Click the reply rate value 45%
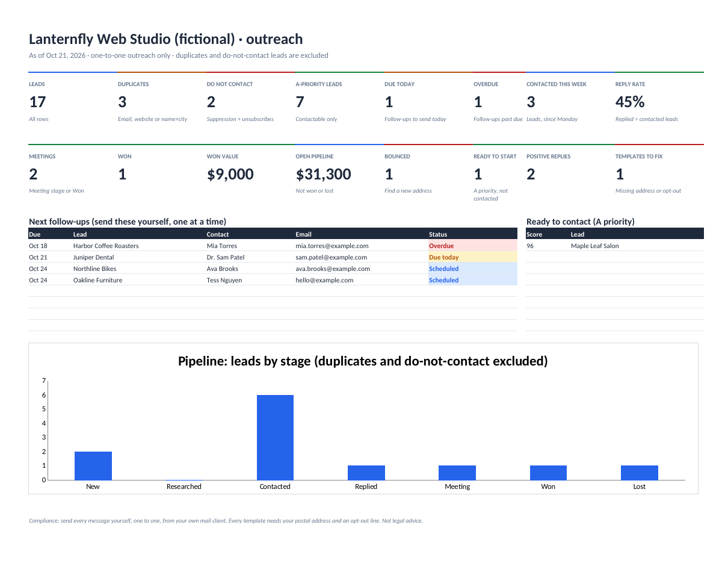Viewport: 728px width, 563px height. (x=630, y=102)
